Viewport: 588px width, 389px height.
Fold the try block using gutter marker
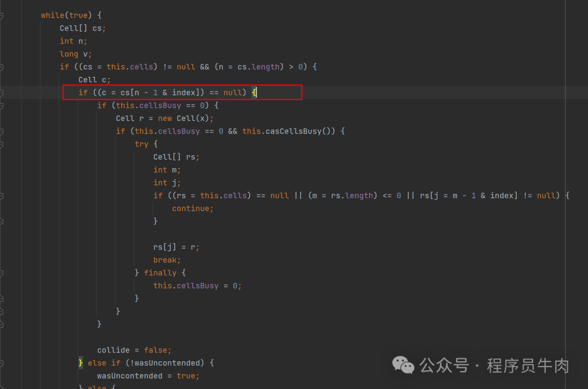pos(2,144)
